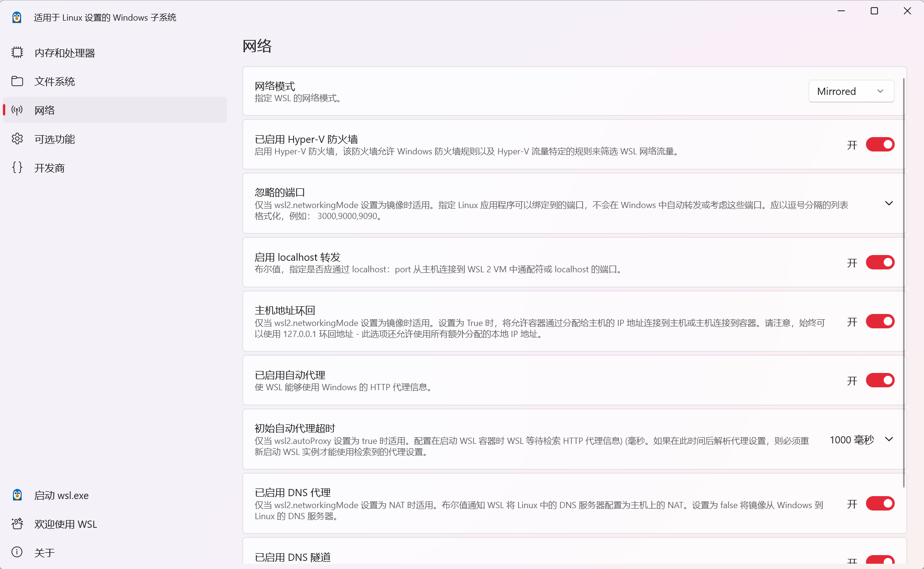Switch off 已启用自动代理 toggle
Screen dimensions: 924x569
pyautogui.click(x=880, y=381)
